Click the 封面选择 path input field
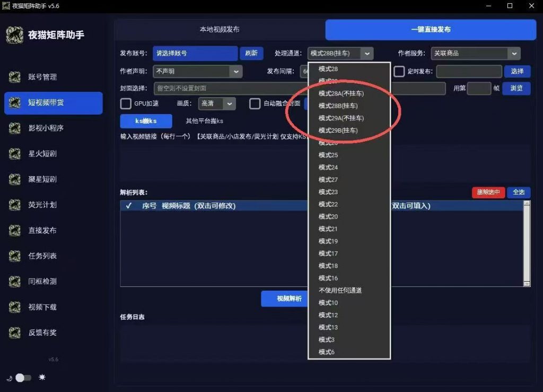The image size is (543, 392). (x=300, y=88)
